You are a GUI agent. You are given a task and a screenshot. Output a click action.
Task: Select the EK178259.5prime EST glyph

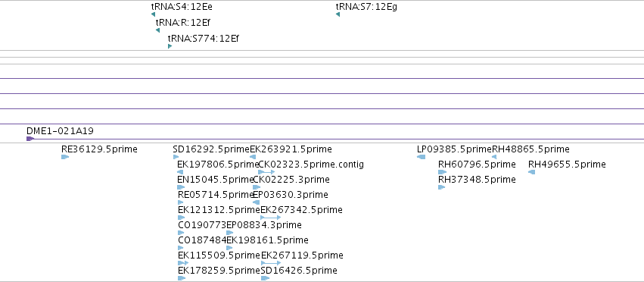182,278
